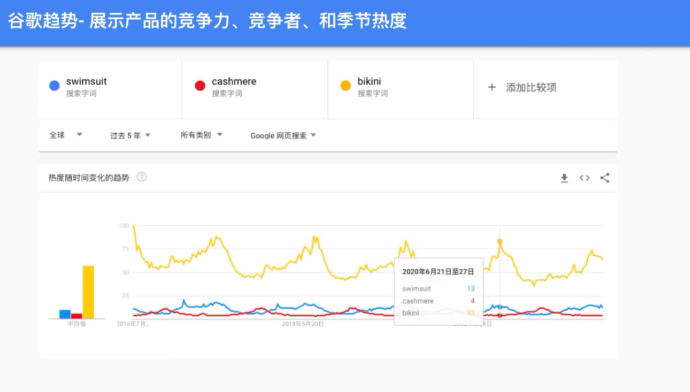Share the interest over time chart
This screenshot has height=392, width=690.
(x=605, y=178)
